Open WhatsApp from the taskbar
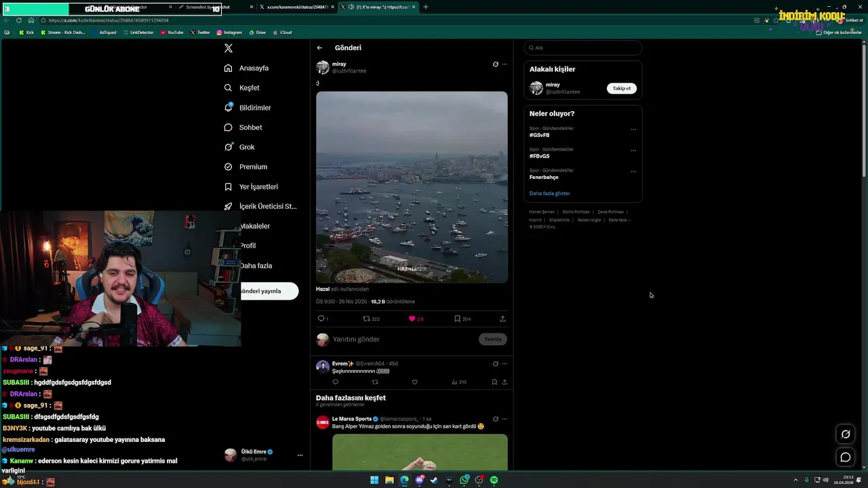868x488 pixels. coord(465,480)
